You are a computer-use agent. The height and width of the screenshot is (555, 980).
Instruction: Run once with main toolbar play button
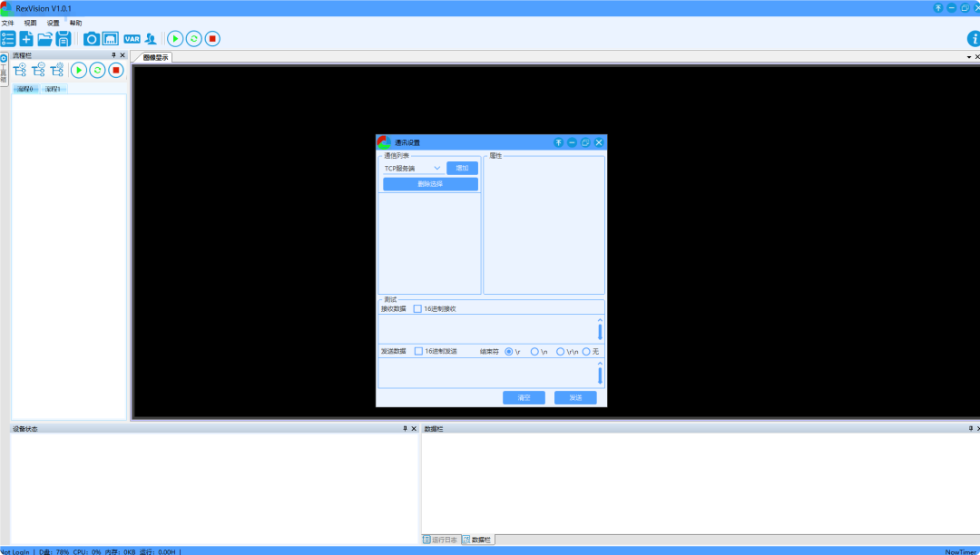coord(175,39)
